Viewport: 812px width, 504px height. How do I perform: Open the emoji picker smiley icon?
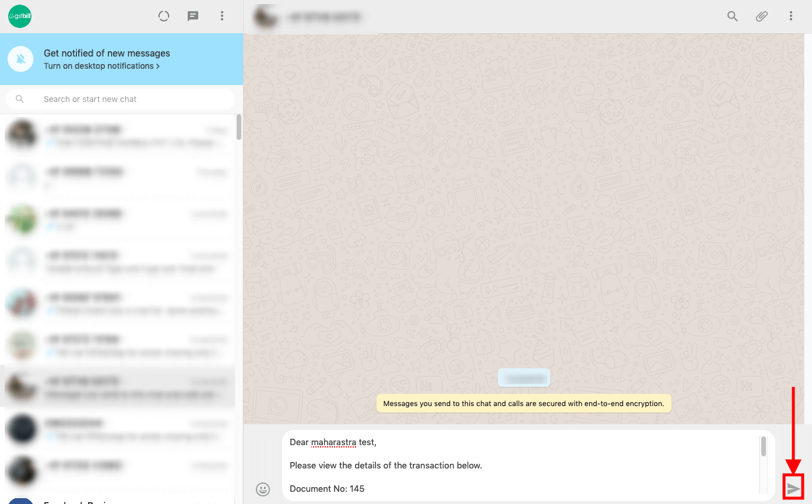(263, 489)
